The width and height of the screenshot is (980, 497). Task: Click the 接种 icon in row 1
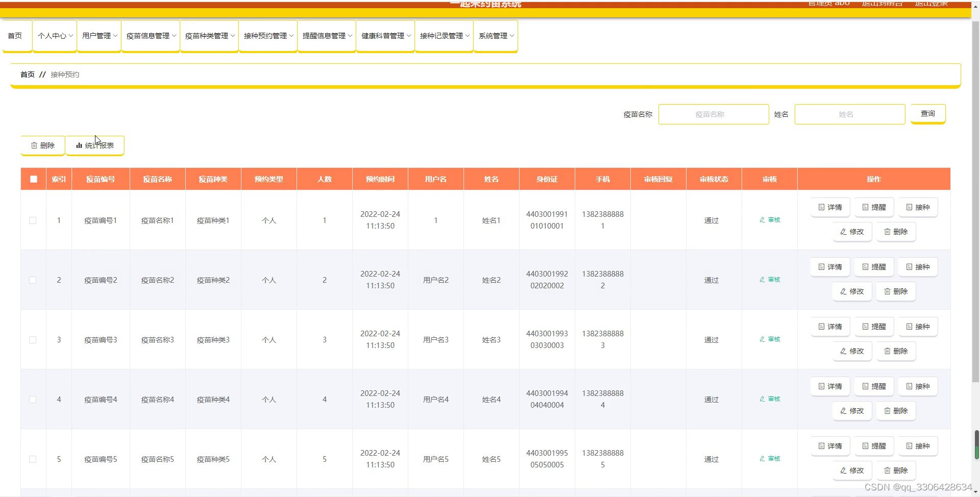point(909,207)
